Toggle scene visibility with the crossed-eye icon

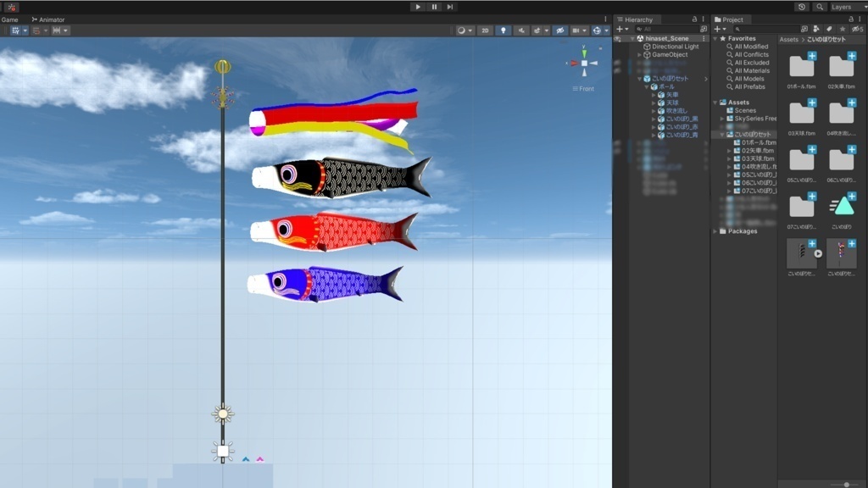coord(559,30)
